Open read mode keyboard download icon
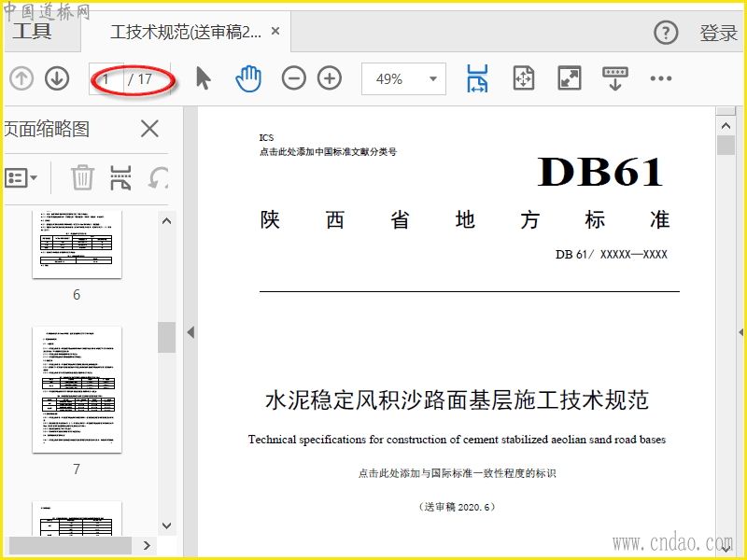The image size is (747, 560). (615, 78)
